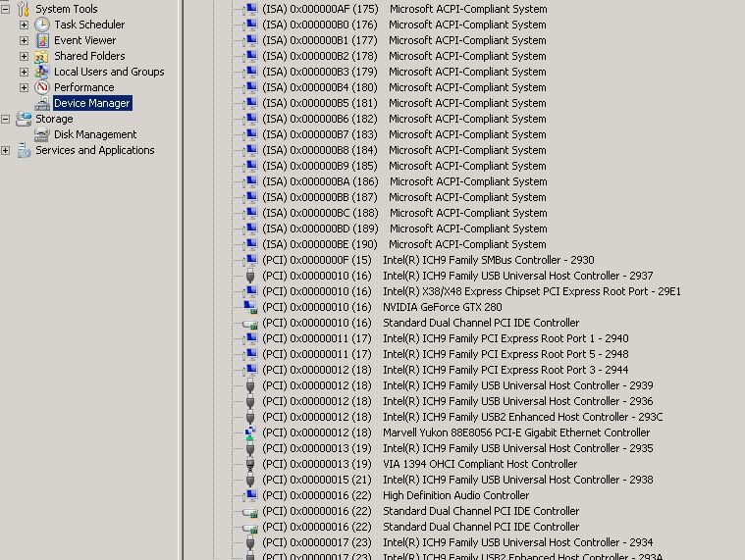This screenshot has width=745, height=560.
Task: Select Local Users and Groups
Action: [x=109, y=72]
